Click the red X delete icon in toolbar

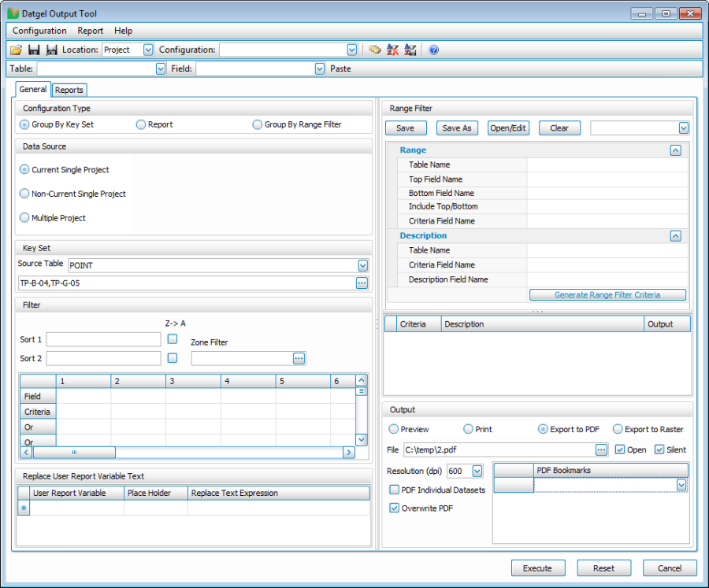point(392,50)
